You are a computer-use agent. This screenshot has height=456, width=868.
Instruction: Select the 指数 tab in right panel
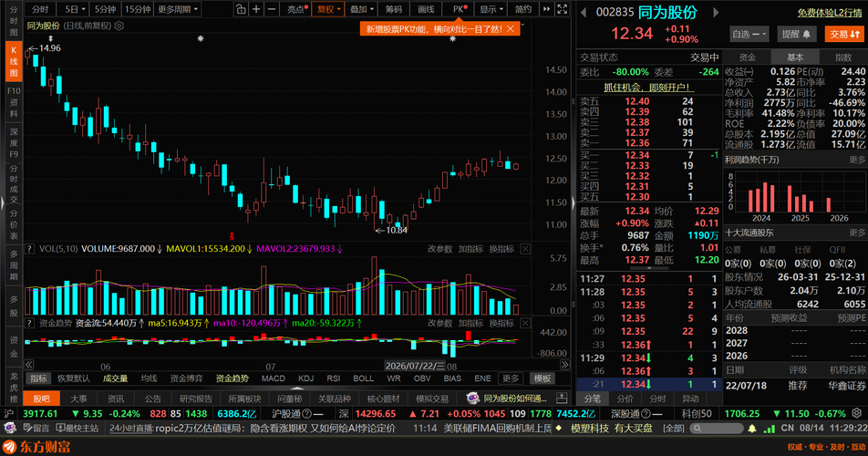point(843,57)
